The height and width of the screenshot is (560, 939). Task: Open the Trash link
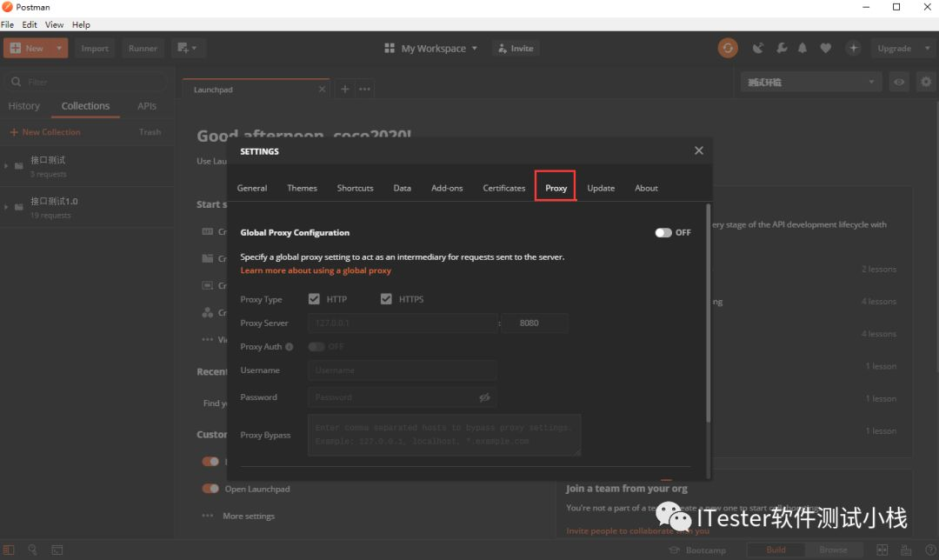150,132
